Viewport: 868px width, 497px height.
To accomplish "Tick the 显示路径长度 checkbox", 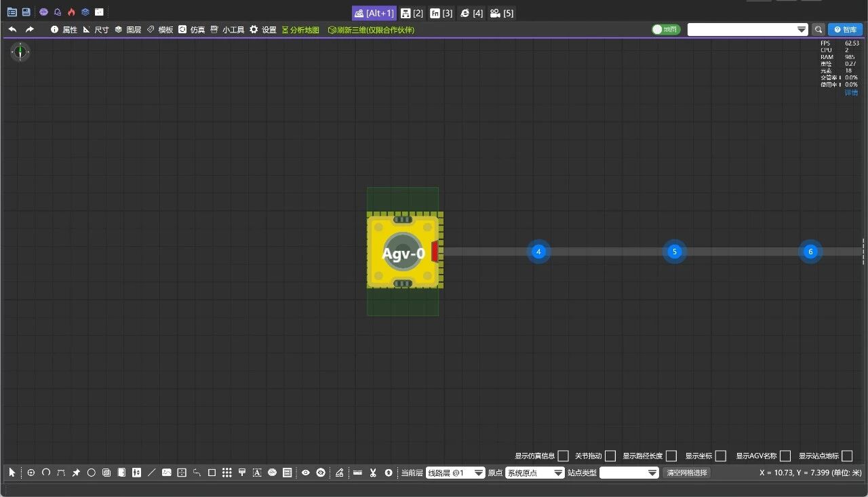I will (671, 456).
